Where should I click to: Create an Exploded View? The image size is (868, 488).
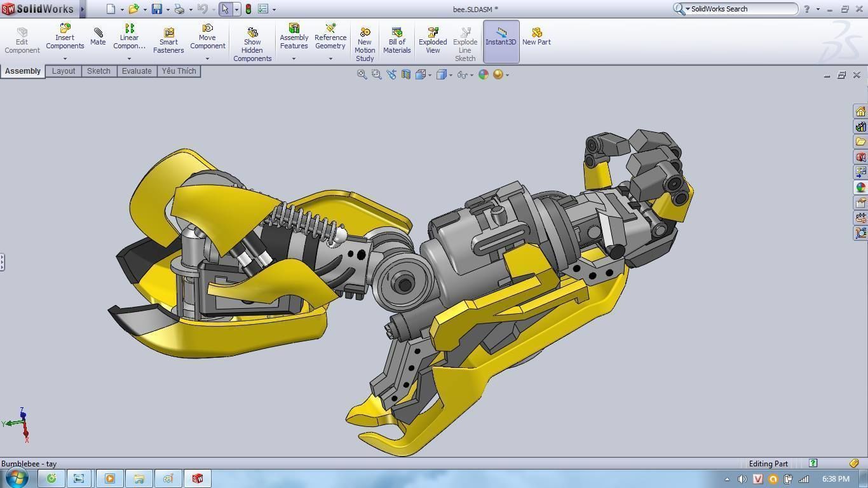click(x=433, y=41)
